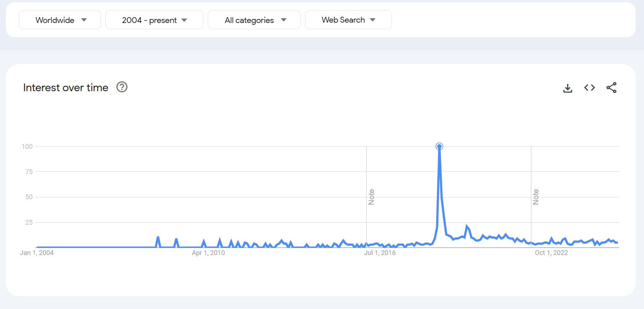Click the 50 value on y-axis
Viewport: 644px width, 309px height.
click(29, 197)
